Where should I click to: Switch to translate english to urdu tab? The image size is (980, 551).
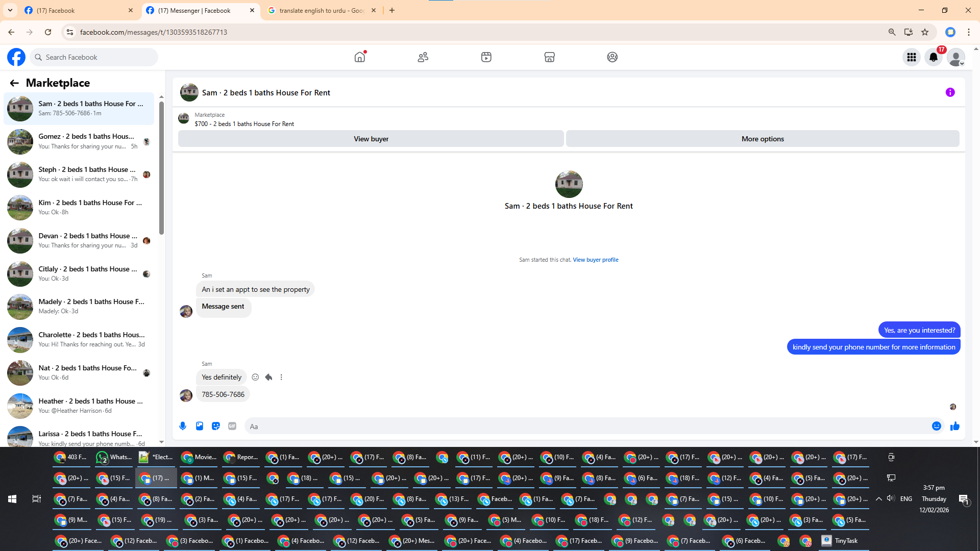click(322, 10)
